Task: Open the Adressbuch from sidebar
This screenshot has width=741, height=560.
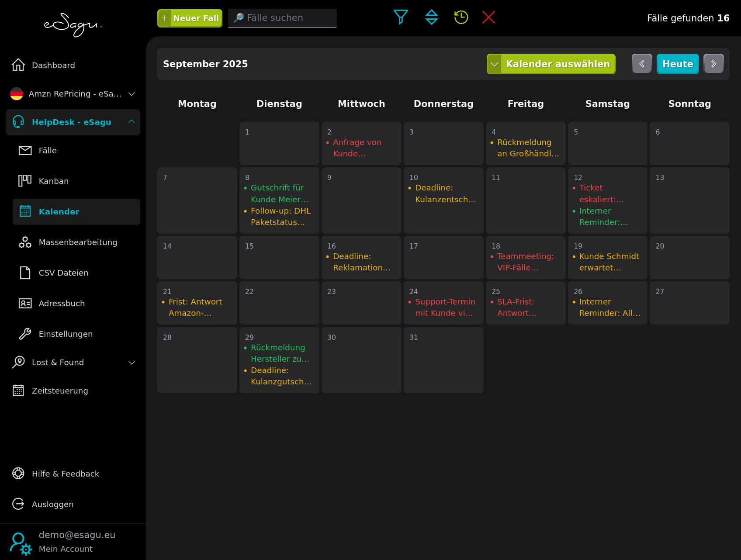Action: point(62,303)
